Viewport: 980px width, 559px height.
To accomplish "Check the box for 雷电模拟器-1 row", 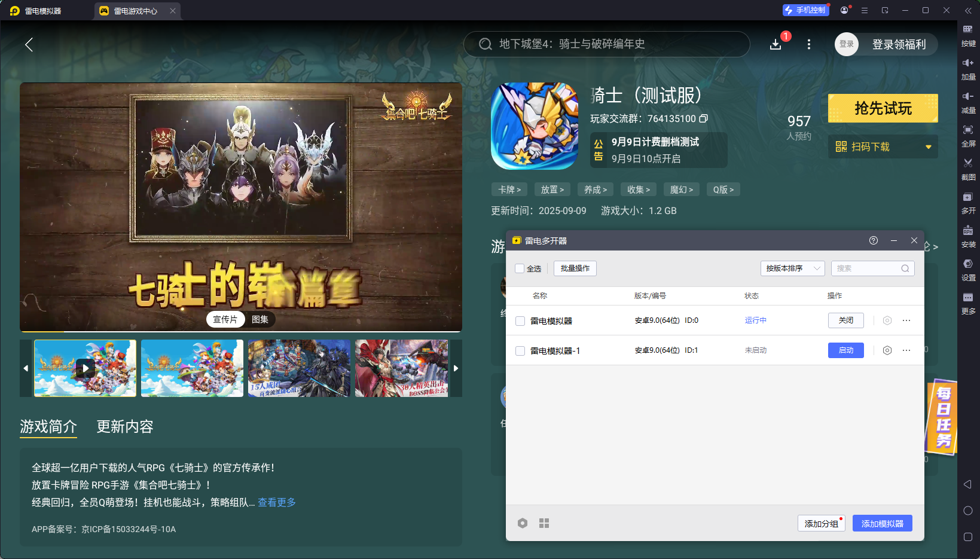I will (520, 351).
